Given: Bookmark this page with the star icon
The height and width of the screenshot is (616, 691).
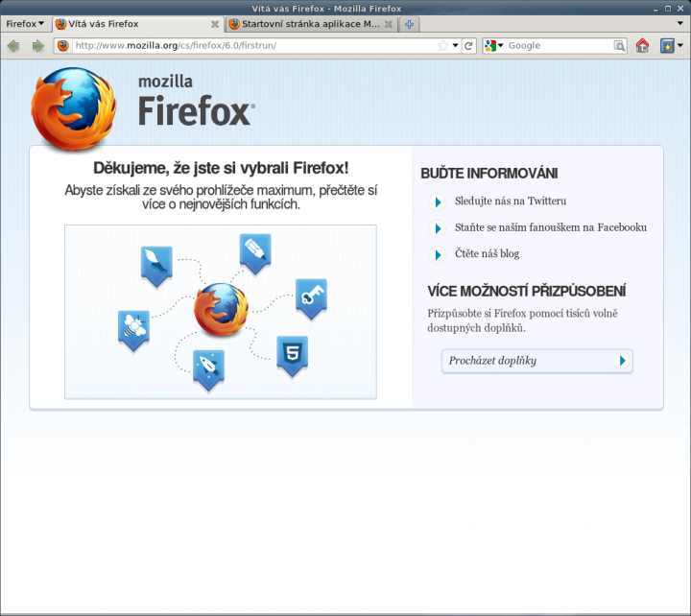Looking at the screenshot, I should (x=442, y=46).
